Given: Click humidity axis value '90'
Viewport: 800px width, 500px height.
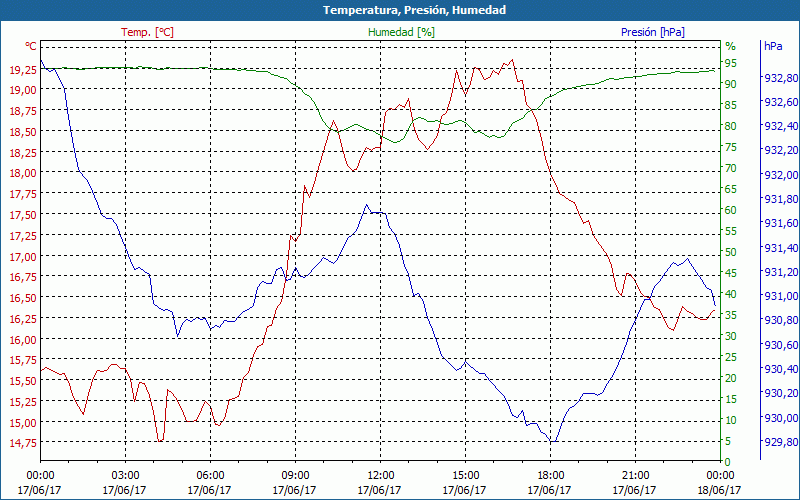Looking at the screenshot, I should [x=731, y=84].
